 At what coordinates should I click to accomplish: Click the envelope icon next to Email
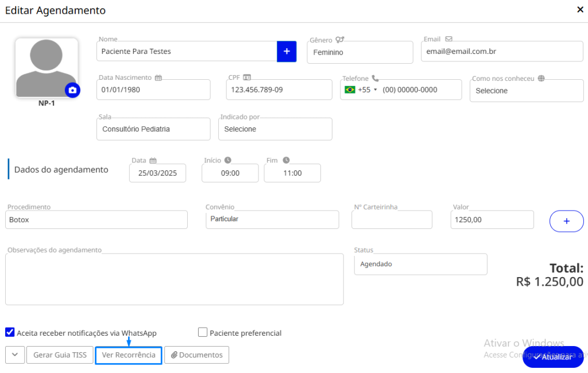click(448, 39)
